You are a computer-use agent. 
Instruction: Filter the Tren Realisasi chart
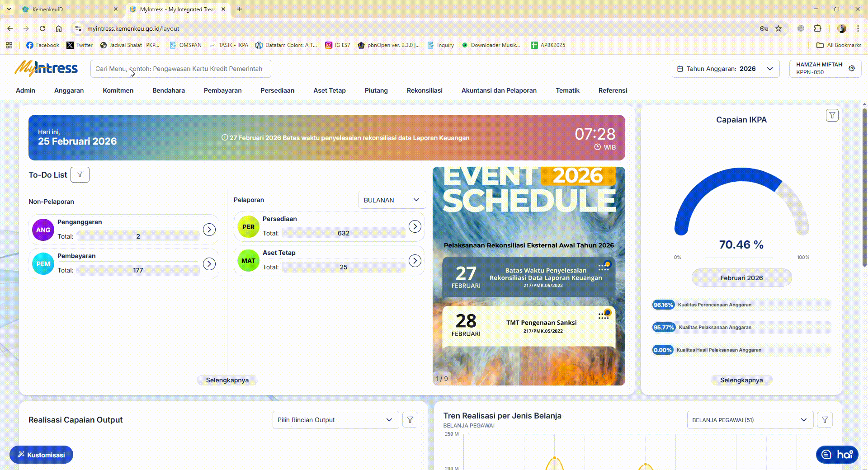tap(825, 420)
